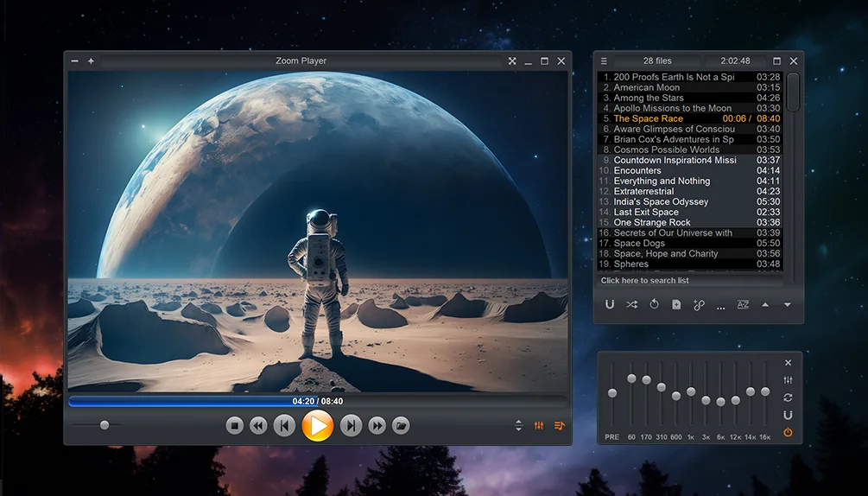
Task: Click the 600 Hz equalizer slider knob
Action: coord(676,396)
